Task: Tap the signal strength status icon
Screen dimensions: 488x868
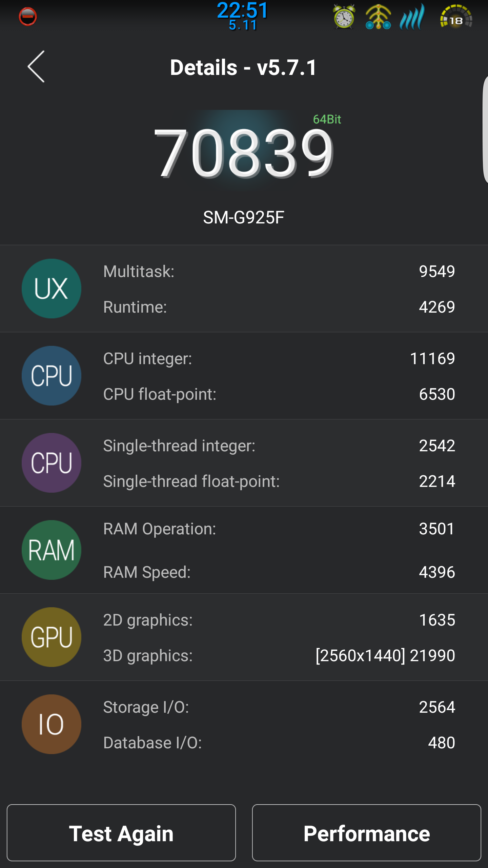Action: [412, 17]
